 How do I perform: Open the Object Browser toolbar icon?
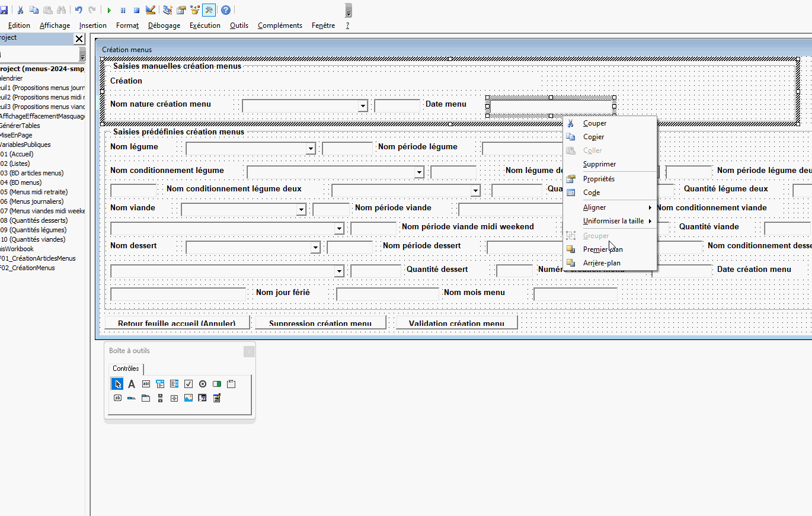(194, 10)
